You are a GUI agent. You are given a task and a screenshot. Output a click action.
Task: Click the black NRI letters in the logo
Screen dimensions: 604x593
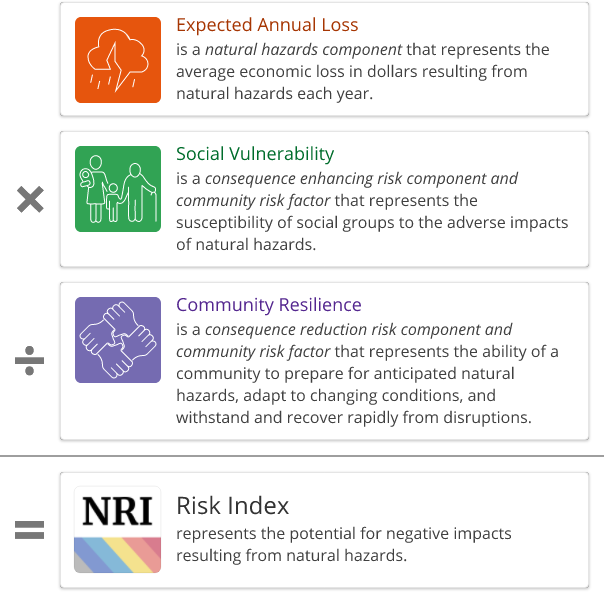(118, 510)
